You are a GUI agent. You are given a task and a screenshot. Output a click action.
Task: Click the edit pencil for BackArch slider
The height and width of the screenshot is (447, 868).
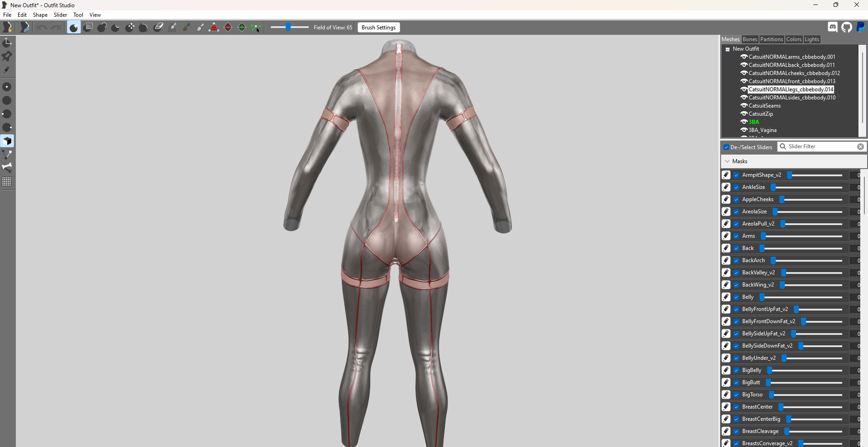(x=726, y=260)
